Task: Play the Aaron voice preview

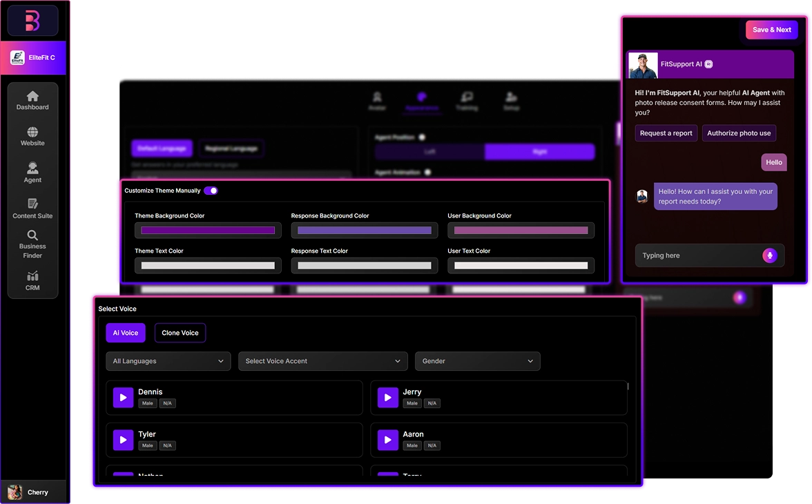Action: (387, 440)
